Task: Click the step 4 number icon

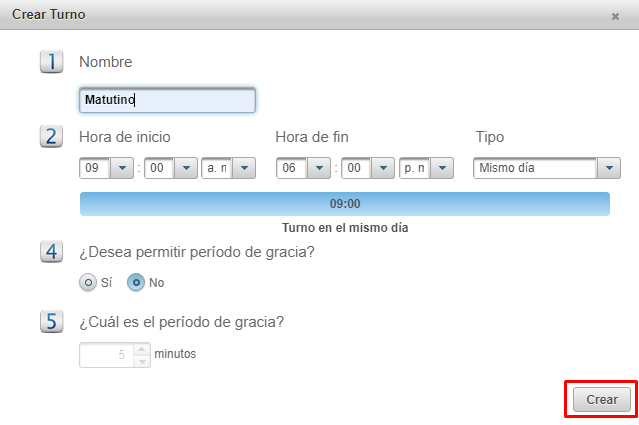Action: coord(51,251)
